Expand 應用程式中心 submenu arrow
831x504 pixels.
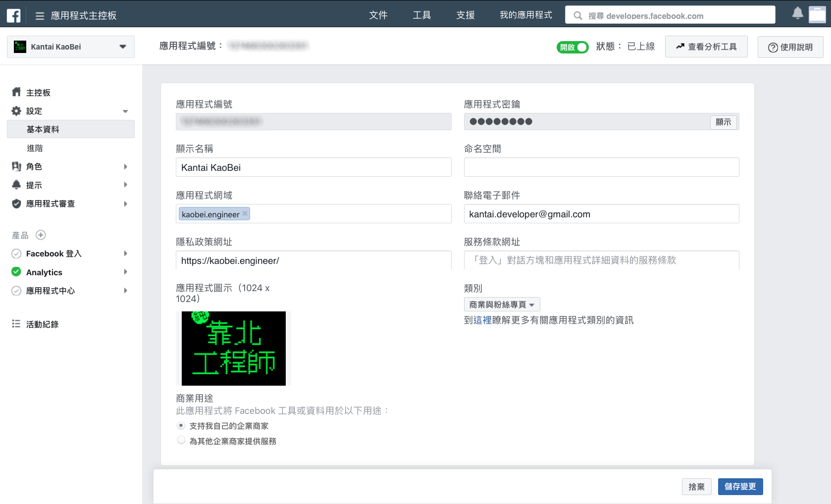pyautogui.click(x=125, y=291)
